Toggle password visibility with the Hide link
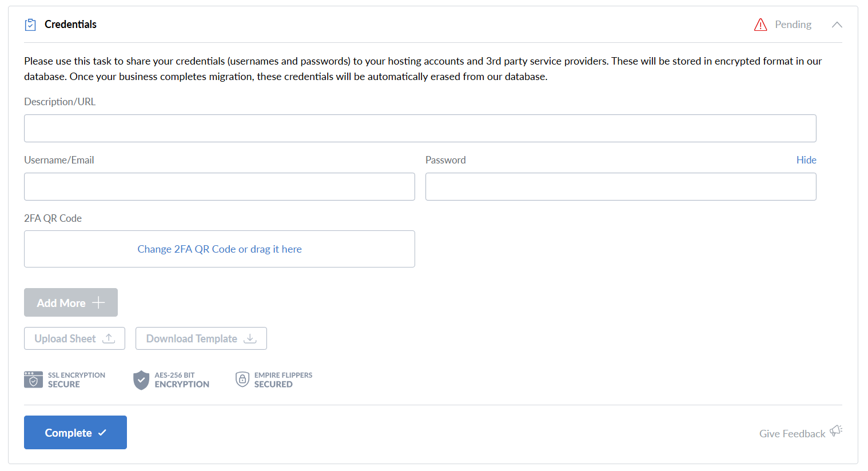This screenshot has width=868, height=471. 806,160
